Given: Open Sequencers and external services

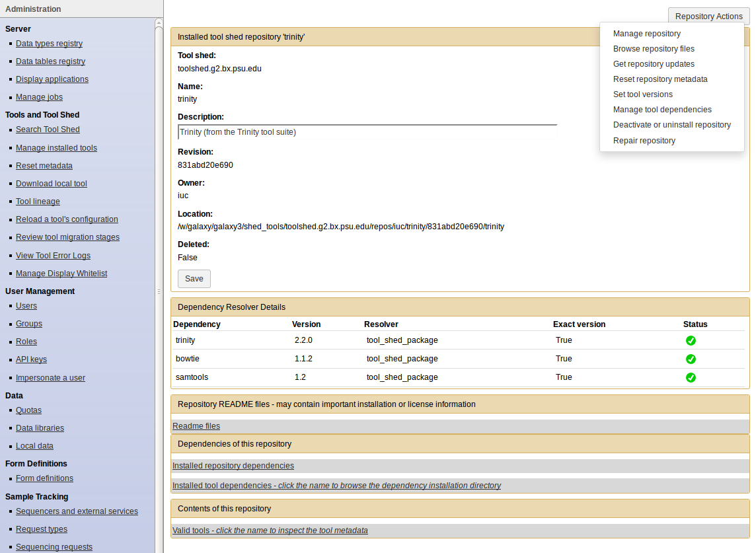Looking at the screenshot, I should (77, 511).
